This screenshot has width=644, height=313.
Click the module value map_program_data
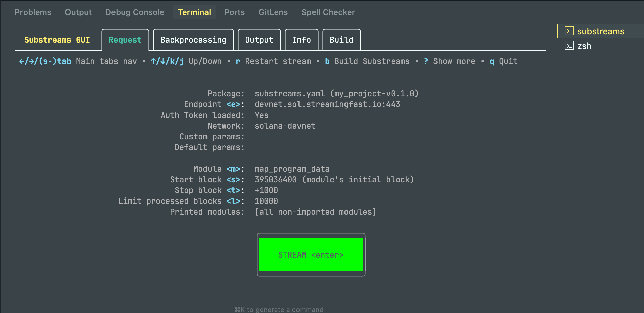292,169
